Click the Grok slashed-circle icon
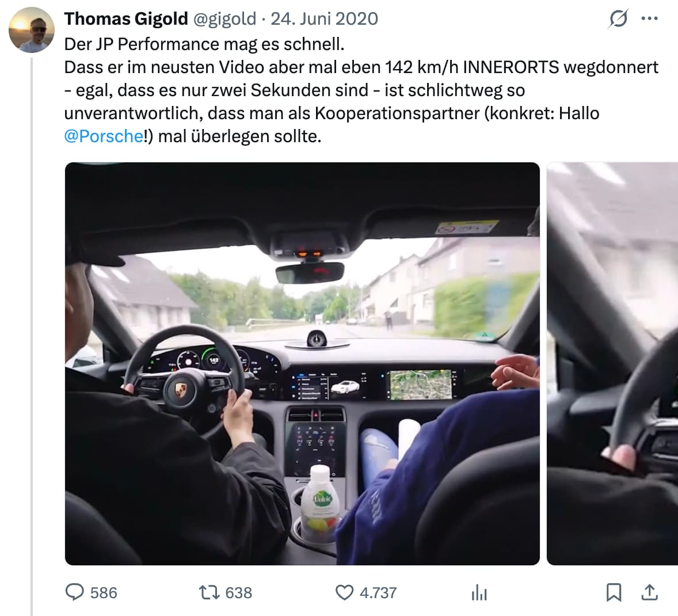Image resolution: width=678 pixels, height=616 pixels. pos(618,19)
